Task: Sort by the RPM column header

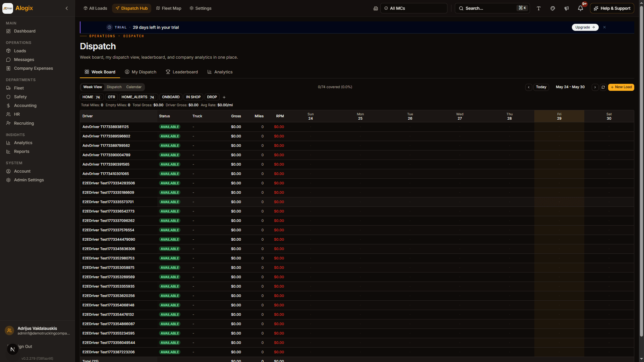Action: 280,116
